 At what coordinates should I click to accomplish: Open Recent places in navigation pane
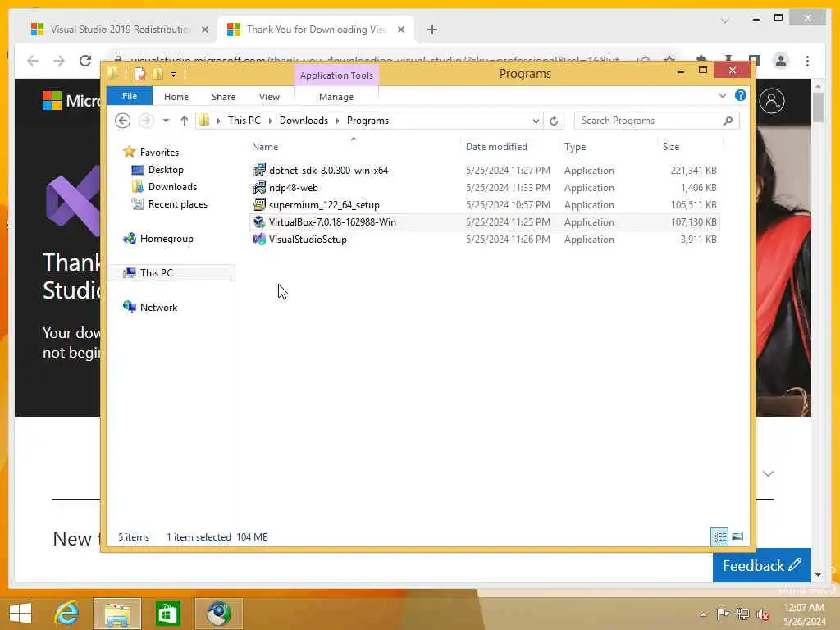click(x=178, y=204)
